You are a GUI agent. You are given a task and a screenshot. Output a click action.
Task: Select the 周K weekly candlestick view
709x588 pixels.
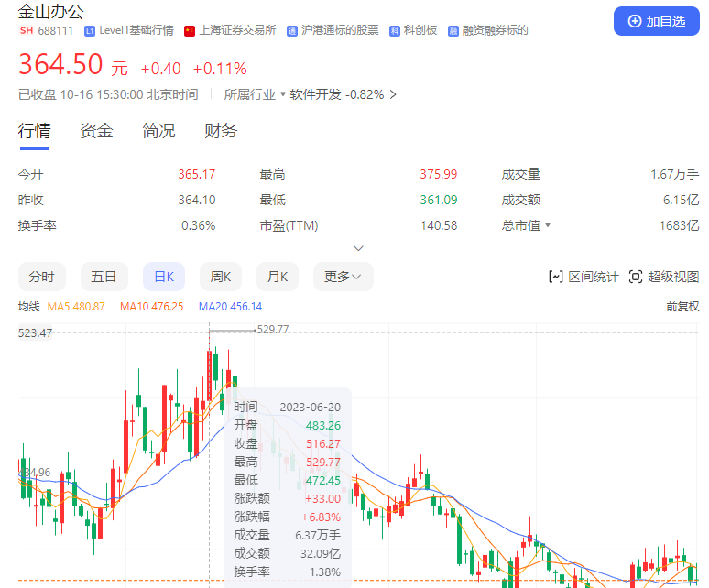221,277
